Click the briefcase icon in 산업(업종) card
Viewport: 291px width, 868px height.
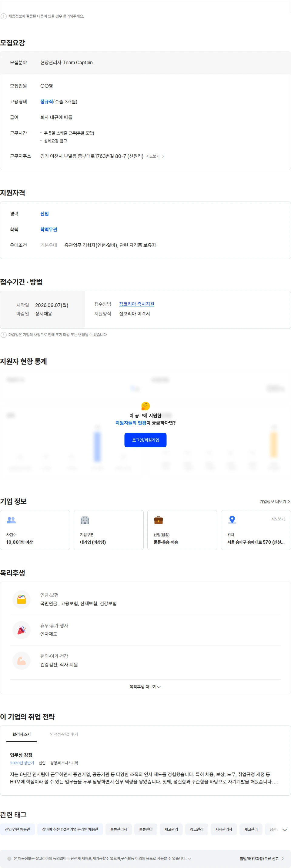159,520
